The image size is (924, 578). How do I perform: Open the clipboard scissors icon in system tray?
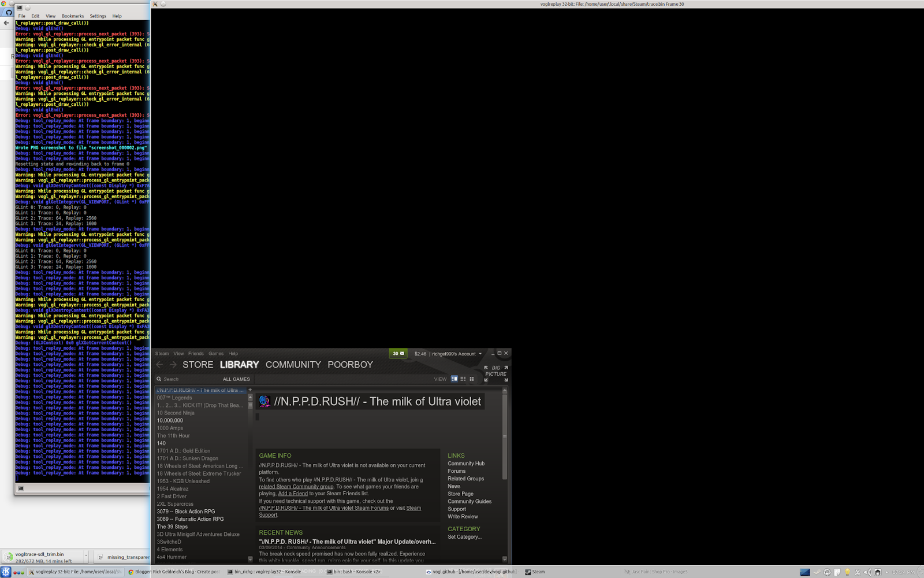(x=858, y=572)
